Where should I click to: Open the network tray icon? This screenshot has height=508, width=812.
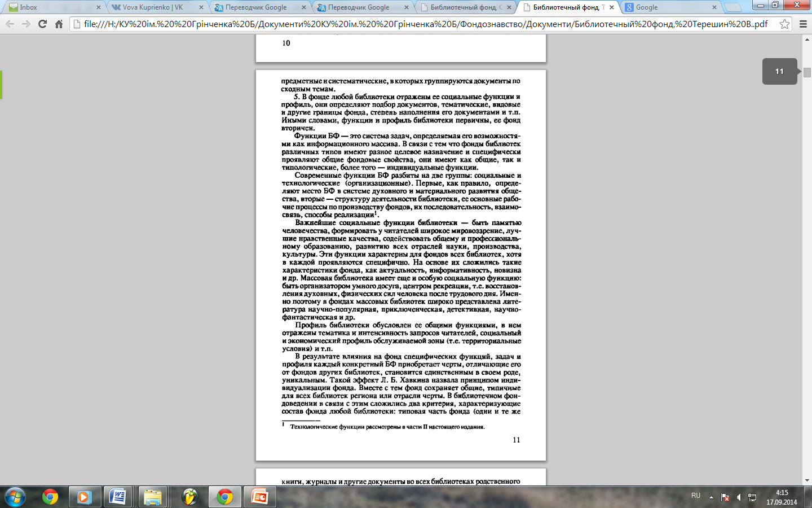(752, 497)
